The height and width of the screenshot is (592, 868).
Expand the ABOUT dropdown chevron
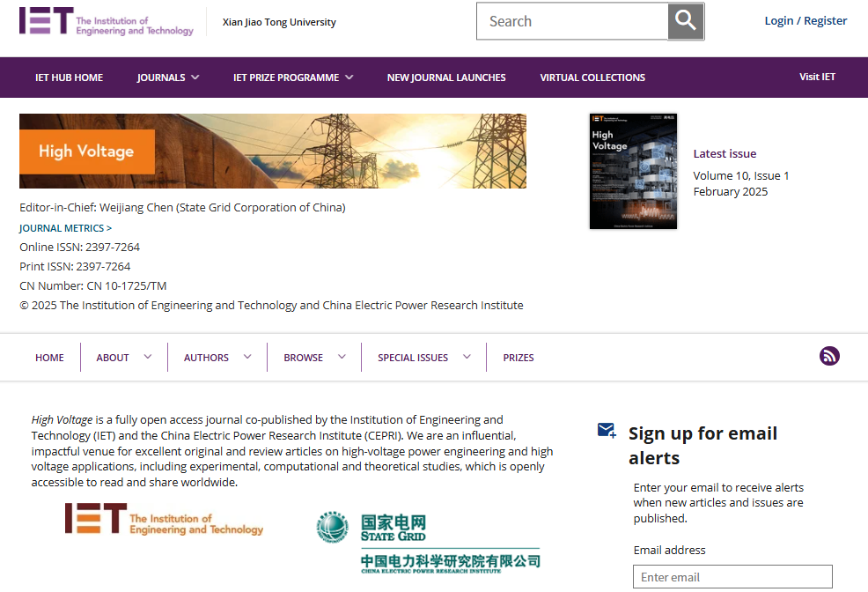[148, 357]
